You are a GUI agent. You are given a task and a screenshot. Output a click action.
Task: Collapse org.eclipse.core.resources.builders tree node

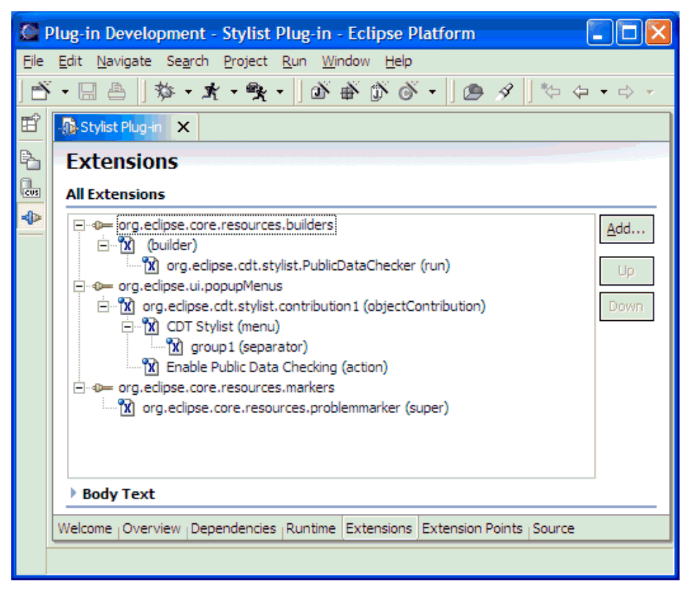(79, 226)
